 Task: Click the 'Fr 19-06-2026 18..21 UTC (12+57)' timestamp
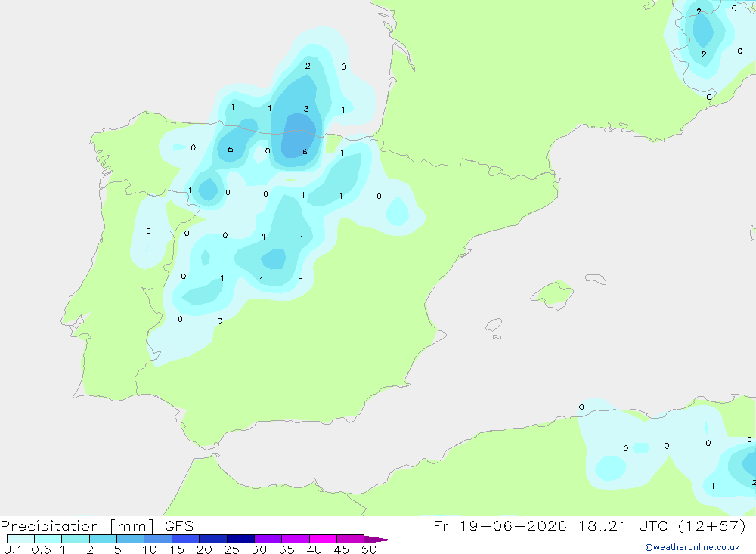(x=589, y=526)
